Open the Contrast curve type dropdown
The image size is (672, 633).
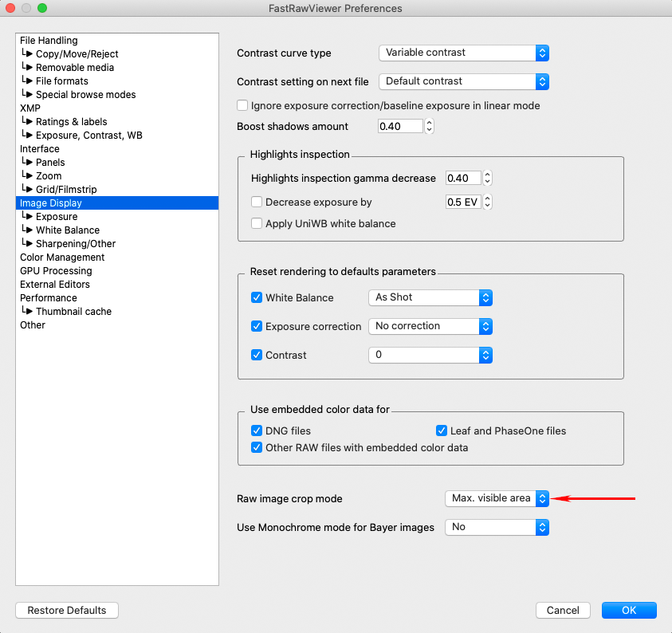[x=463, y=53]
